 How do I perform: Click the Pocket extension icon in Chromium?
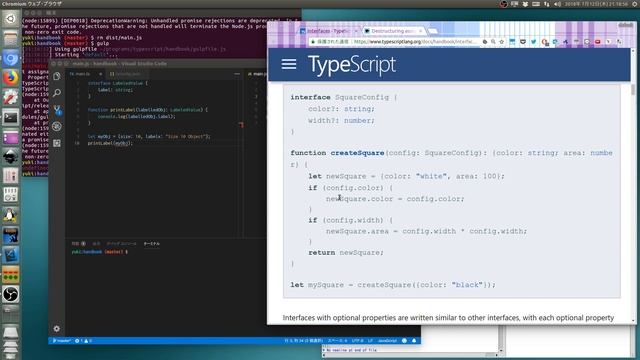click(523, 42)
